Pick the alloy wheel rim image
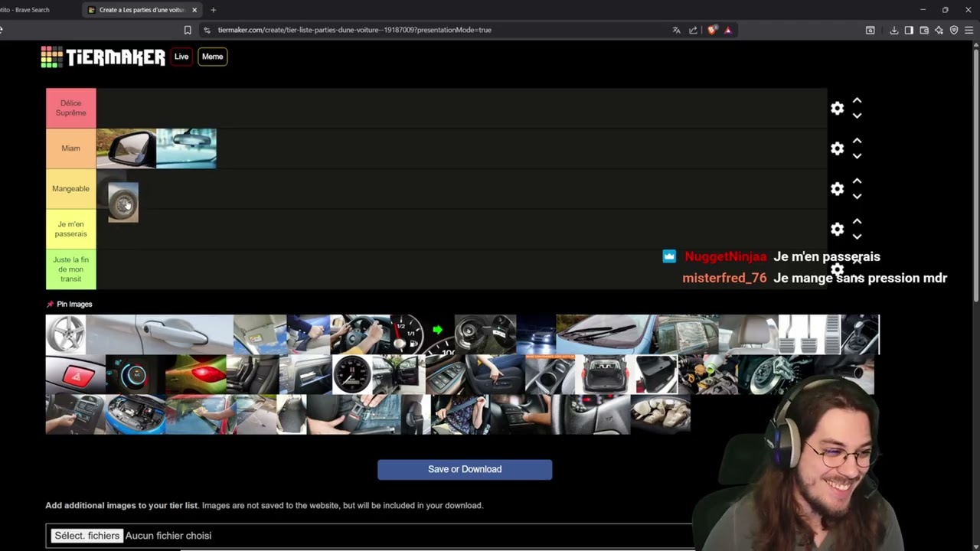Screen dimensions: 980x551 (x=65, y=334)
